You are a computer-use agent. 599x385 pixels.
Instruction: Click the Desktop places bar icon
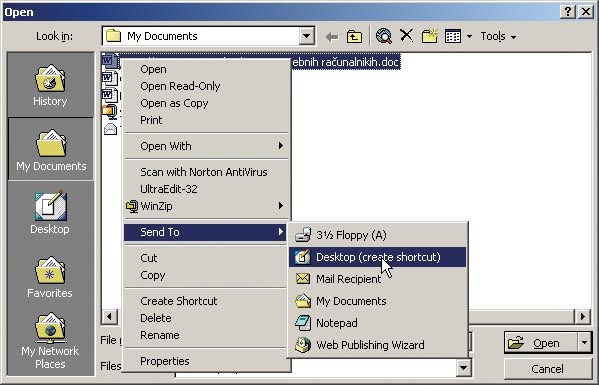click(50, 212)
